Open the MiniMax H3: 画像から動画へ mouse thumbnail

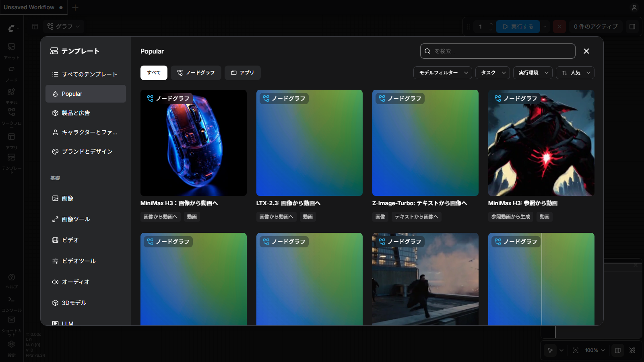(x=194, y=143)
